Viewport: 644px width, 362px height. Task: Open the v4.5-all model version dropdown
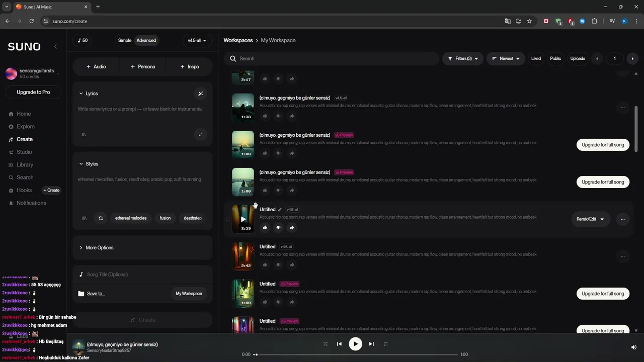197,40
